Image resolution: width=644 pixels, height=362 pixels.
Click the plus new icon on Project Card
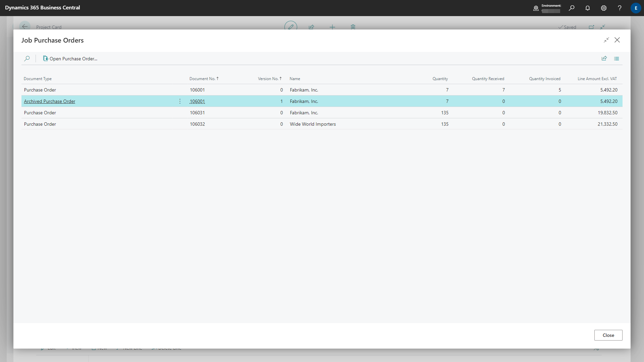tap(332, 27)
